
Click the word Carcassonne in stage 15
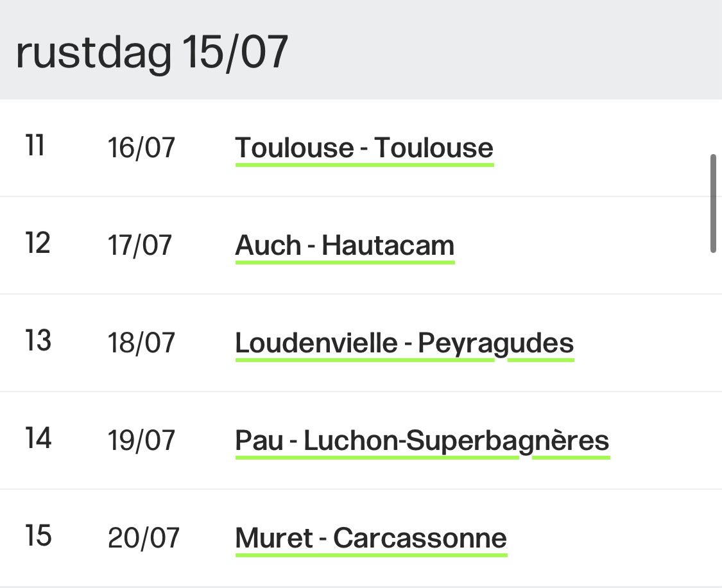coord(420,538)
